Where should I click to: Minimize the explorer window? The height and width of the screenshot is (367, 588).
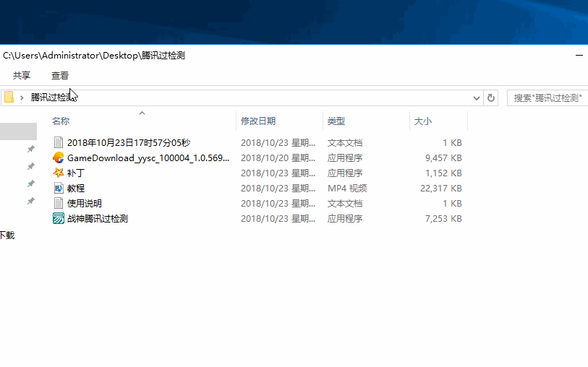point(579,56)
